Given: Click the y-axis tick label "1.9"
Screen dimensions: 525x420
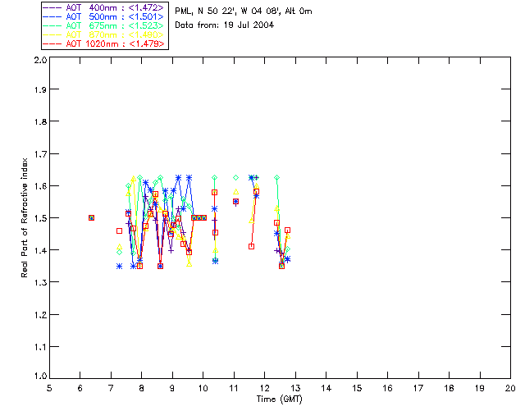Looking at the screenshot, I should click(40, 89).
